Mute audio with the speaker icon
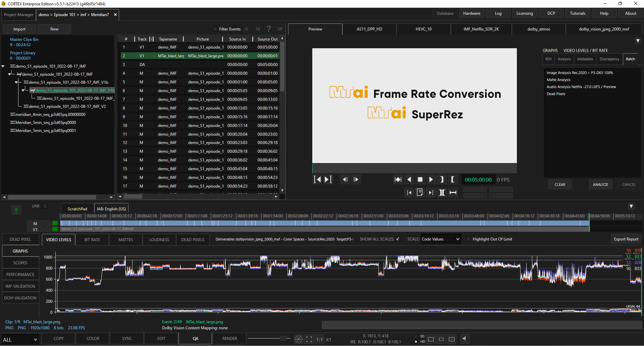644x346 pixels. point(465,339)
